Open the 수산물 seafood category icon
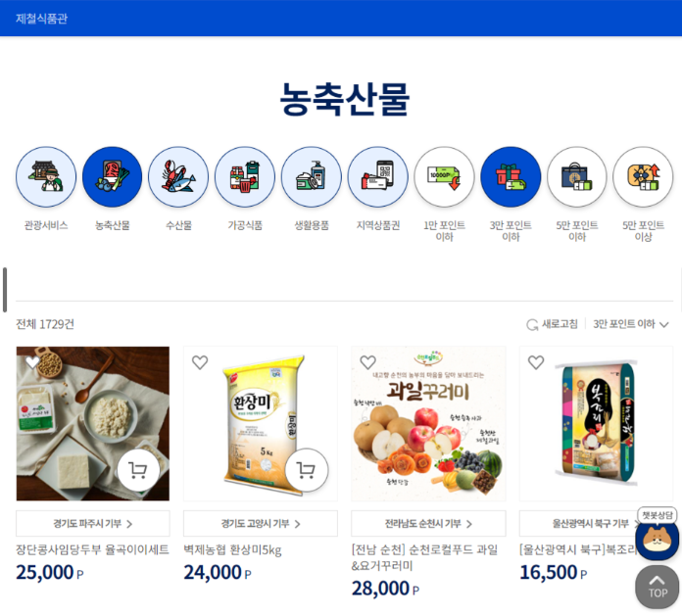This screenshot has height=616, width=682. (x=178, y=177)
